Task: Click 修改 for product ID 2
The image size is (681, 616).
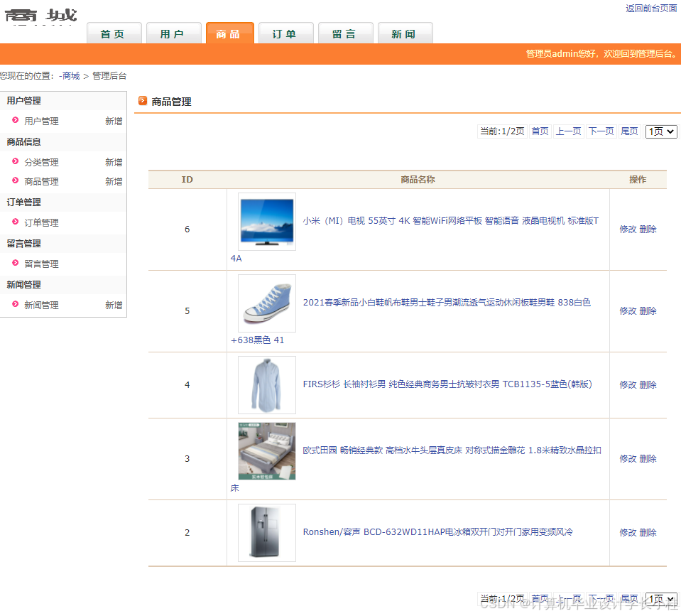Action: pos(628,533)
